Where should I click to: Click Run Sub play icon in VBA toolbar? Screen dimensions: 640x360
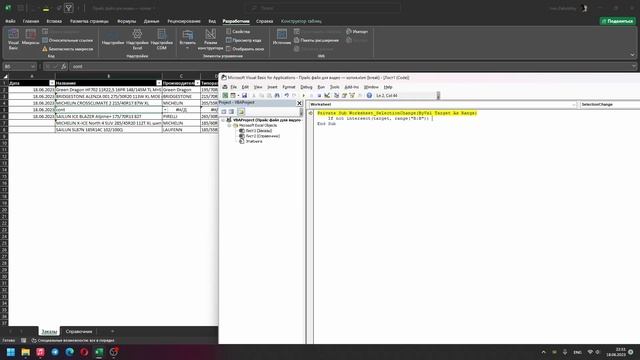click(303, 96)
